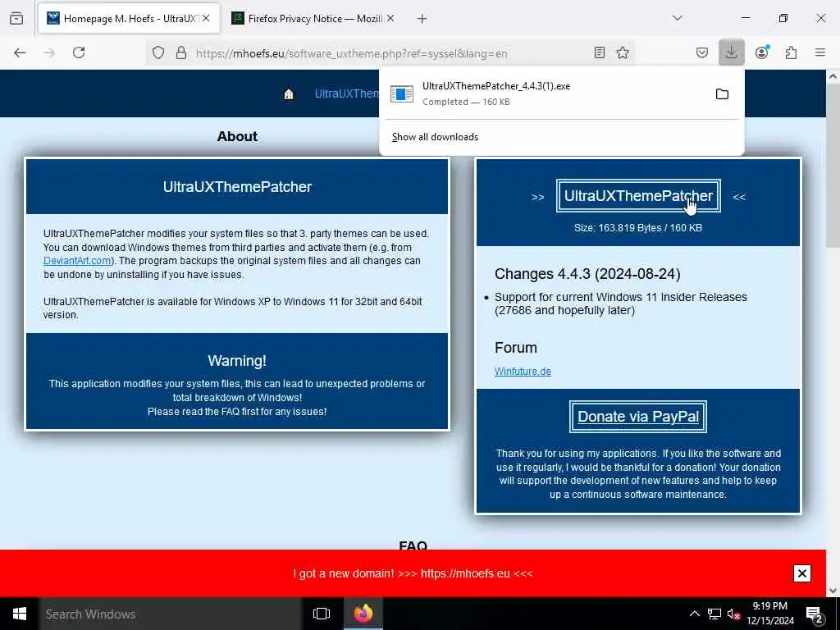
Task: Go back to previous page
Action: [20, 52]
